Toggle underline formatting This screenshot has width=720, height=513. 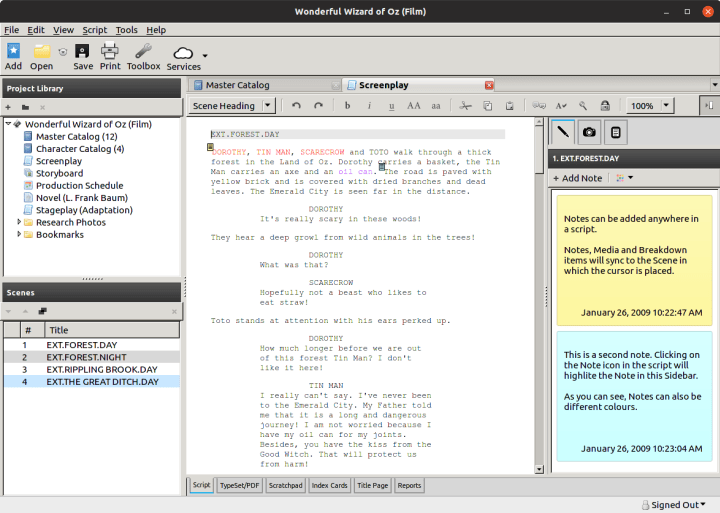[392, 106]
